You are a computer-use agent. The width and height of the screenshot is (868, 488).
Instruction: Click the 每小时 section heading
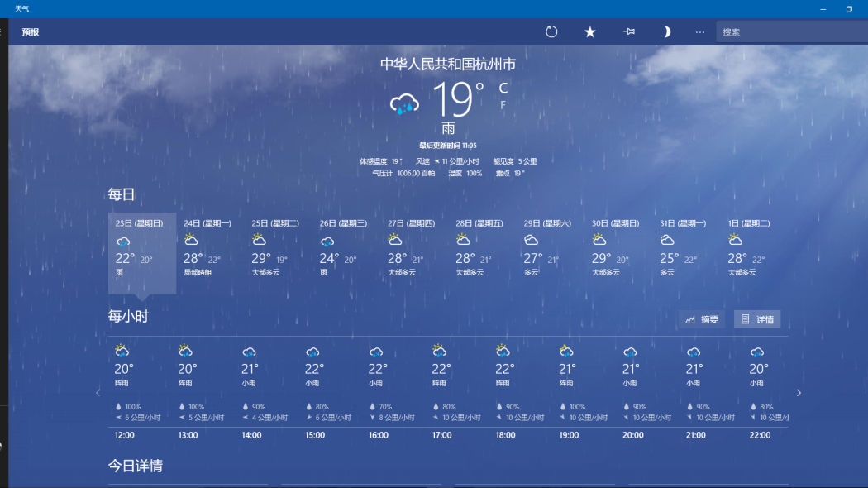pos(128,316)
